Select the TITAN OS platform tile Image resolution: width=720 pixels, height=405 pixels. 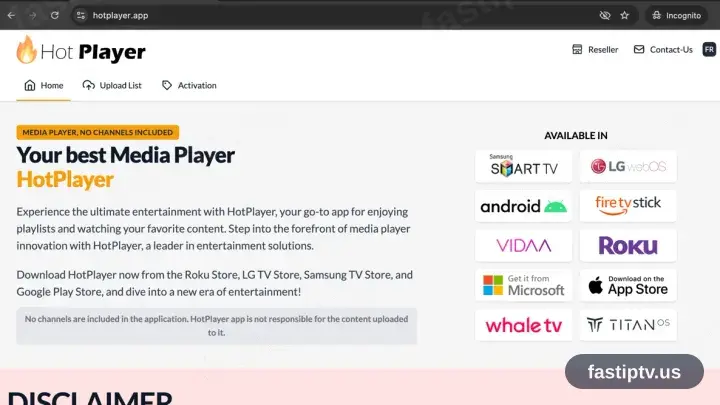pos(628,325)
